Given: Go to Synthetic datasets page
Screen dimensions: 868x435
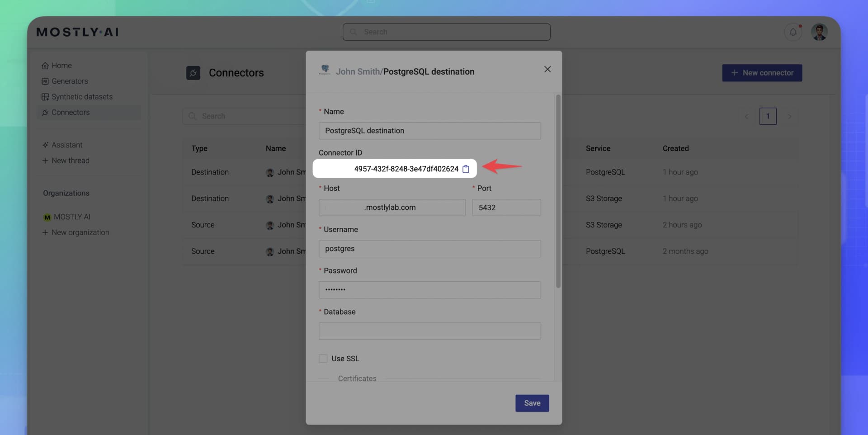Looking at the screenshot, I should (82, 96).
